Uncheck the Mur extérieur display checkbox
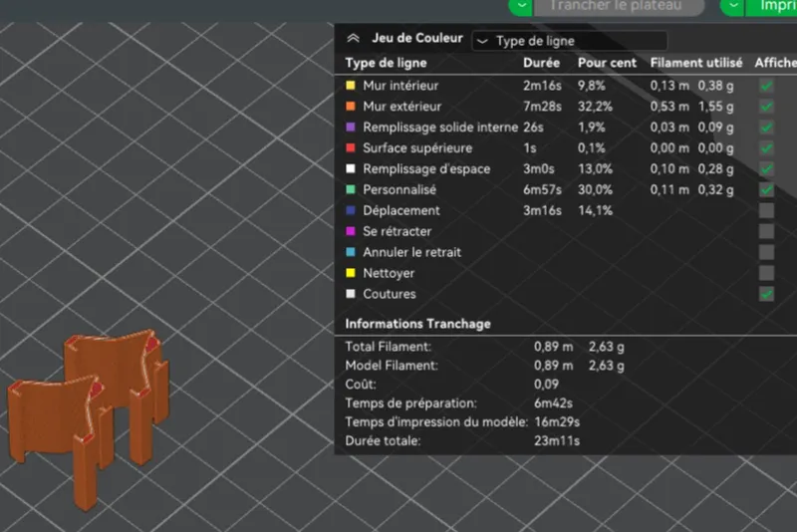The height and width of the screenshot is (532, 797). 766,107
